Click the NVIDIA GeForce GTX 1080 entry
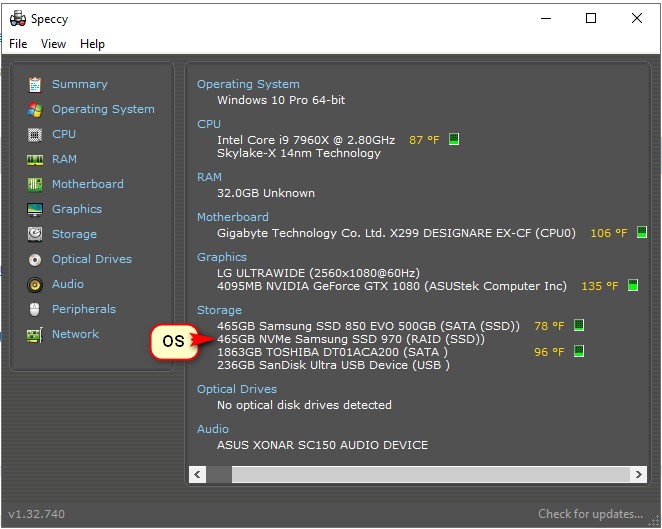The width and height of the screenshot is (662, 529). [x=392, y=286]
